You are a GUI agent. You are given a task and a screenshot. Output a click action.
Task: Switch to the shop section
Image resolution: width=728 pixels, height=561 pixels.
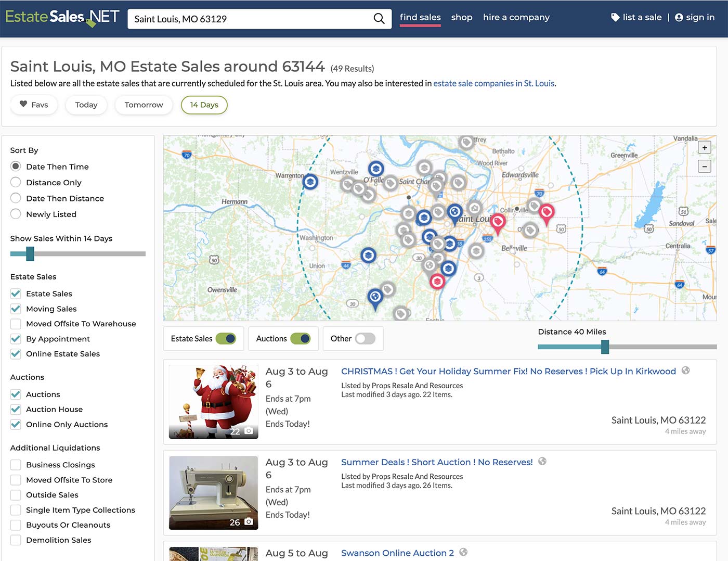(x=462, y=17)
